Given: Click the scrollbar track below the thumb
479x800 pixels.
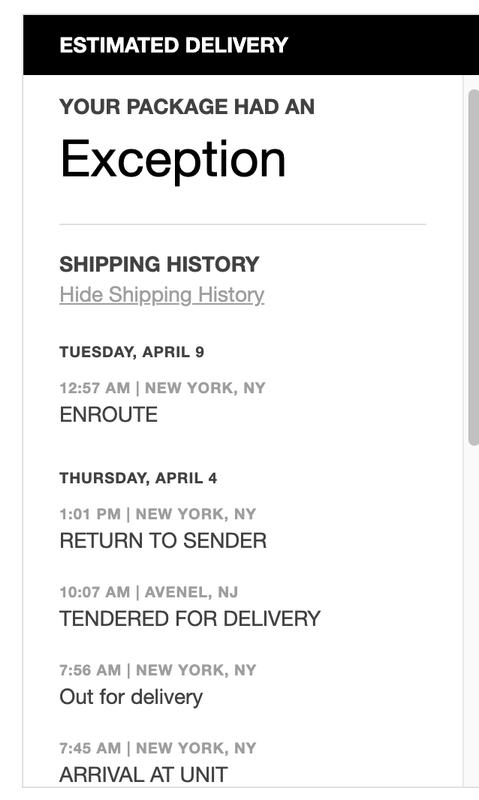Looking at the screenshot, I should [x=473, y=612].
